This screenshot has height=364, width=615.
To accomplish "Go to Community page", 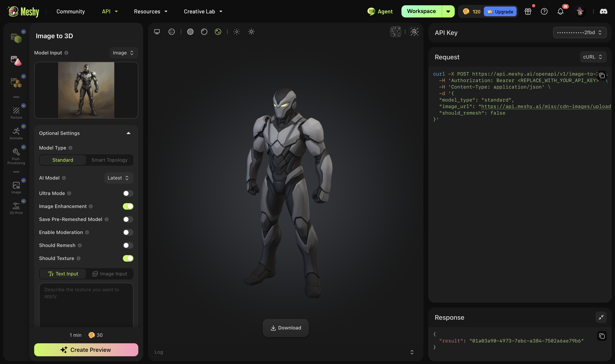I will [70, 12].
